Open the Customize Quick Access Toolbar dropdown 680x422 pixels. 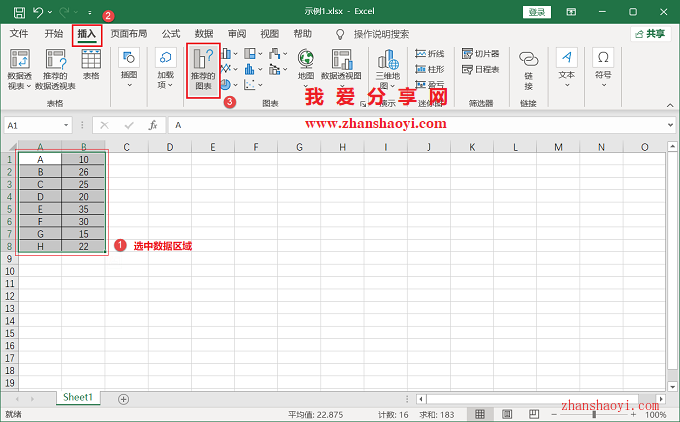(90, 12)
